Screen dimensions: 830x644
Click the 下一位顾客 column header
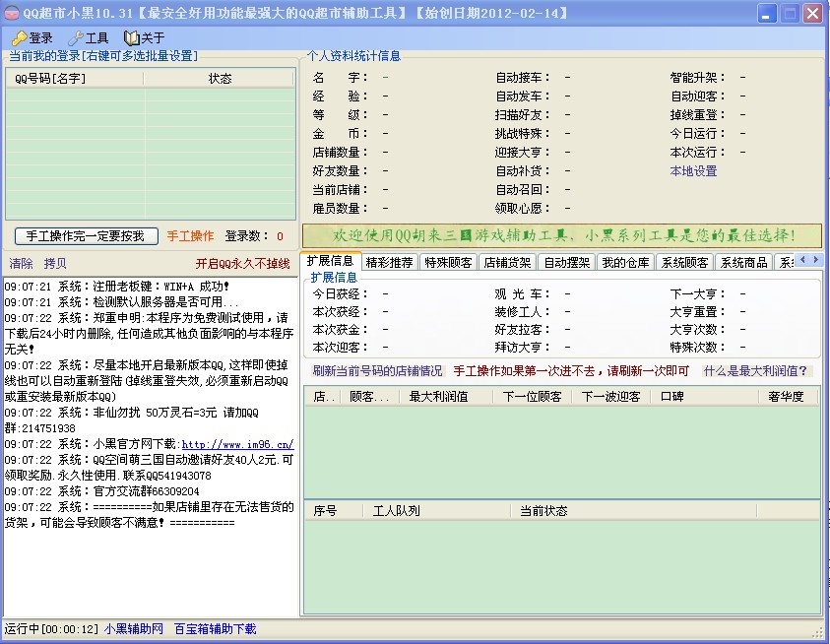coord(533,396)
